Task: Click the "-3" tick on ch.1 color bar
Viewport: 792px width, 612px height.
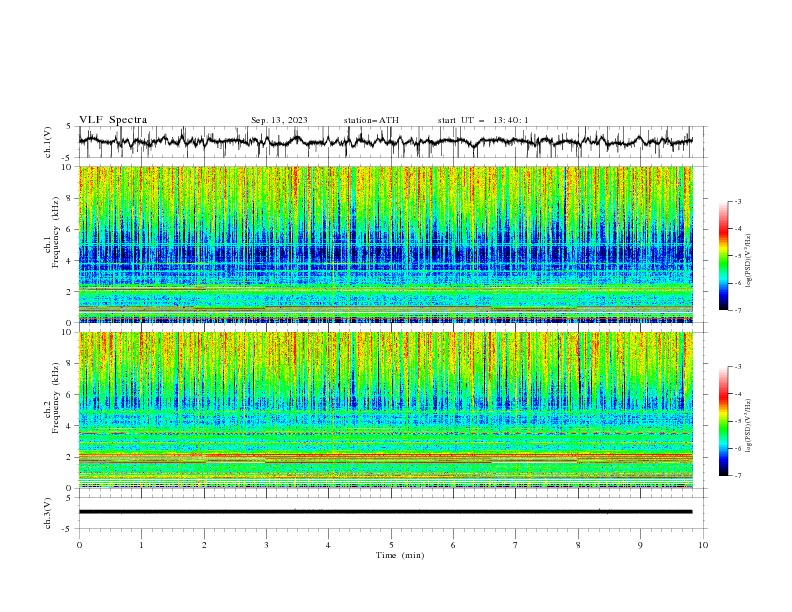Action: click(737, 201)
